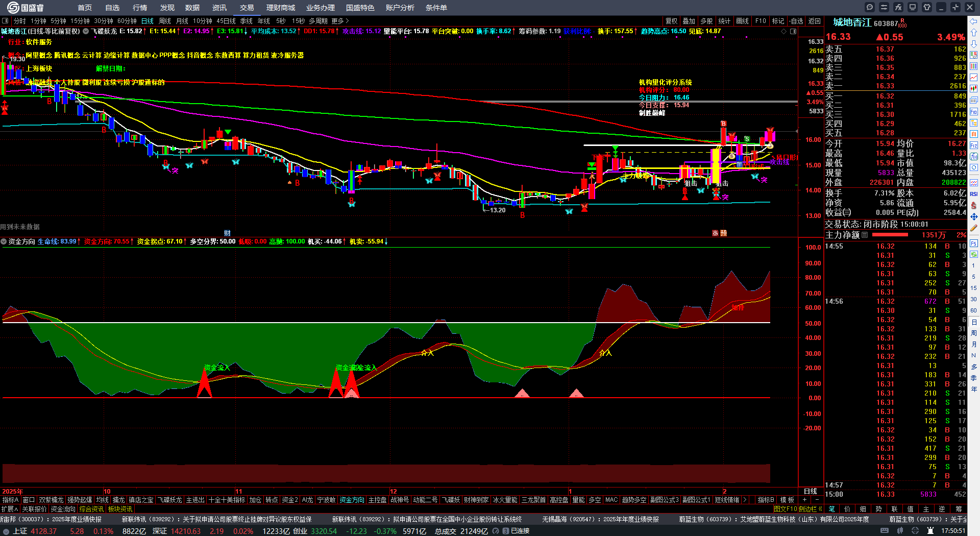Click the blue four-way move icon
This screenshot has height=536, width=980.
[974, 216]
